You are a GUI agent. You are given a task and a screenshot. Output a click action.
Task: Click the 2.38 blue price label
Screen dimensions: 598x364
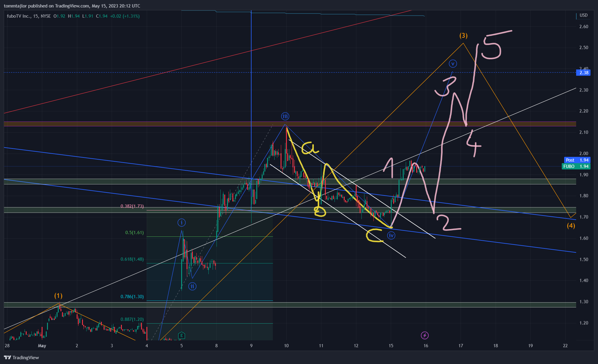tap(583, 72)
